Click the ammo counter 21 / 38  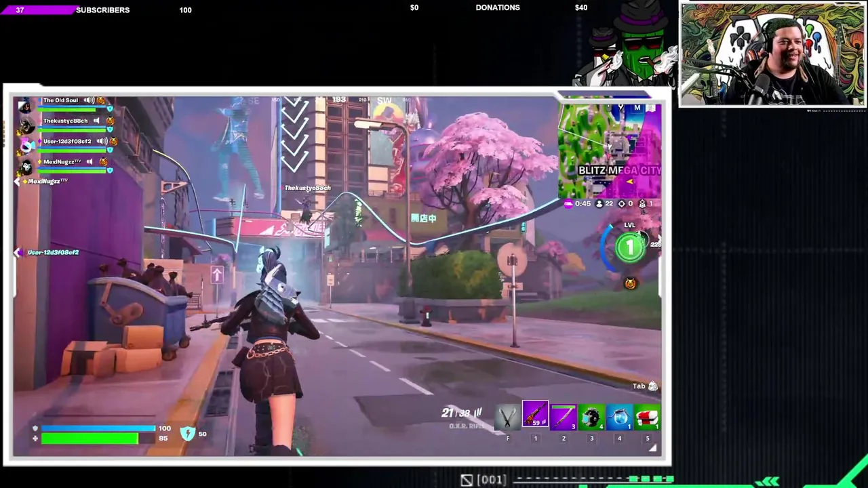pyautogui.click(x=461, y=412)
